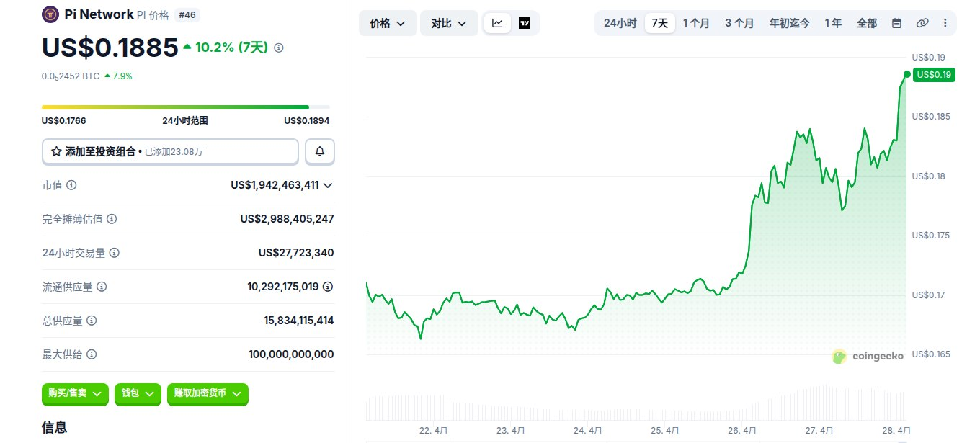Open the 赚取加密货币 dropdown
Viewport: 980px width, 443px height.
click(x=208, y=393)
